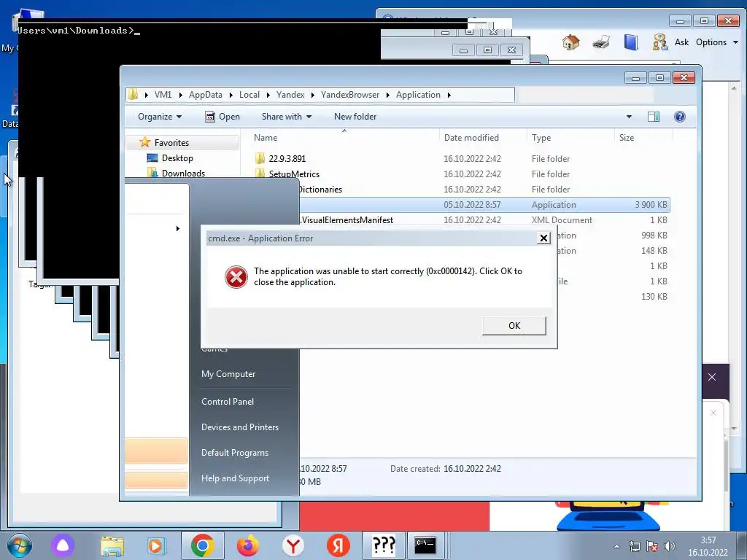Screen dimensions: 747x560
Task: Click the Home icon in the Help window
Action: [570, 42]
